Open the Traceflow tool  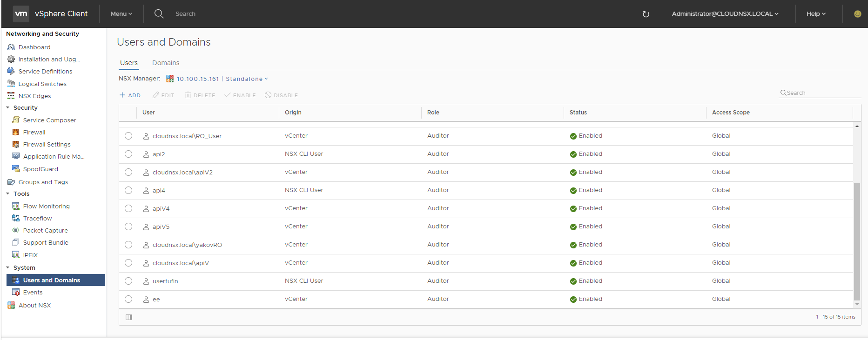coord(37,218)
